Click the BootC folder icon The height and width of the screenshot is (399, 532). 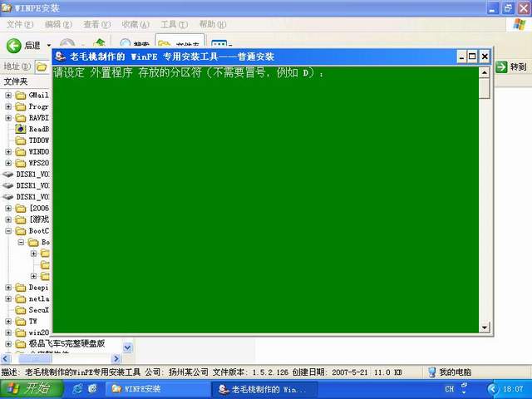pyautogui.click(x=21, y=231)
